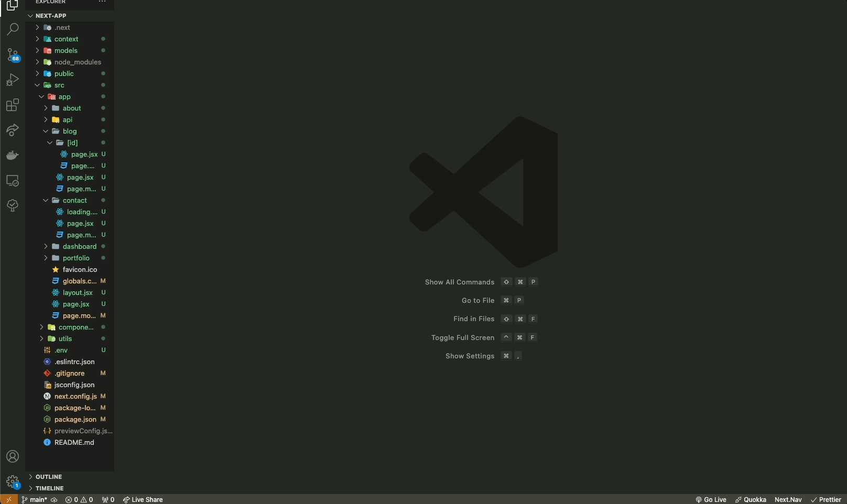Open Remote Explorer icon in activity bar
Viewport: 847px width, 504px height.
pos(13,180)
